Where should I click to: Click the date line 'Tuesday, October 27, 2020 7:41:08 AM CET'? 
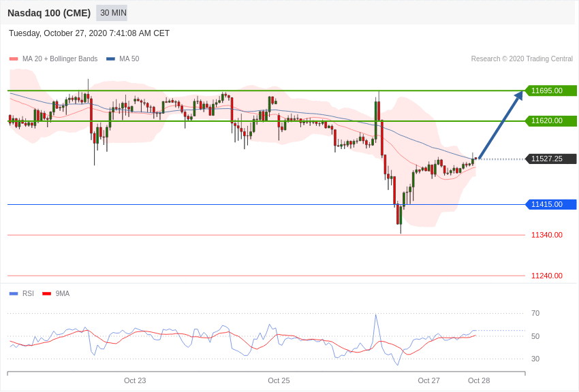click(89, 33)
